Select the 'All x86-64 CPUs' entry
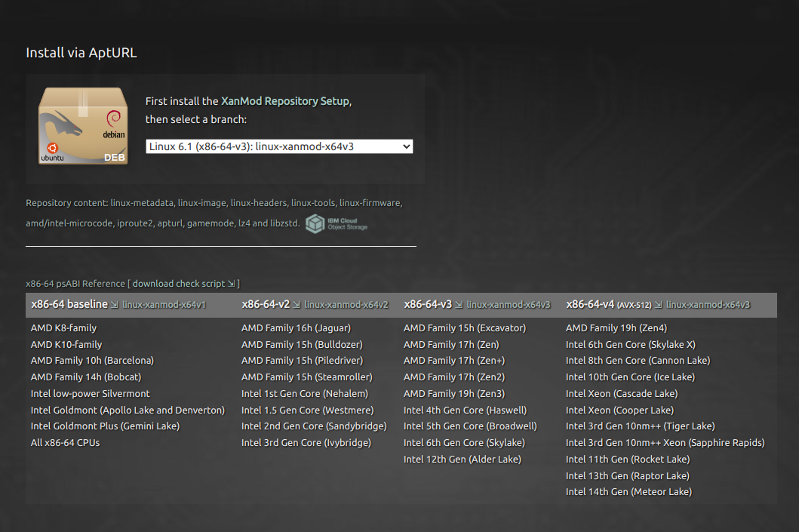Image resolution: width=799 pixels, height=532 pixels. pos(65,444)
